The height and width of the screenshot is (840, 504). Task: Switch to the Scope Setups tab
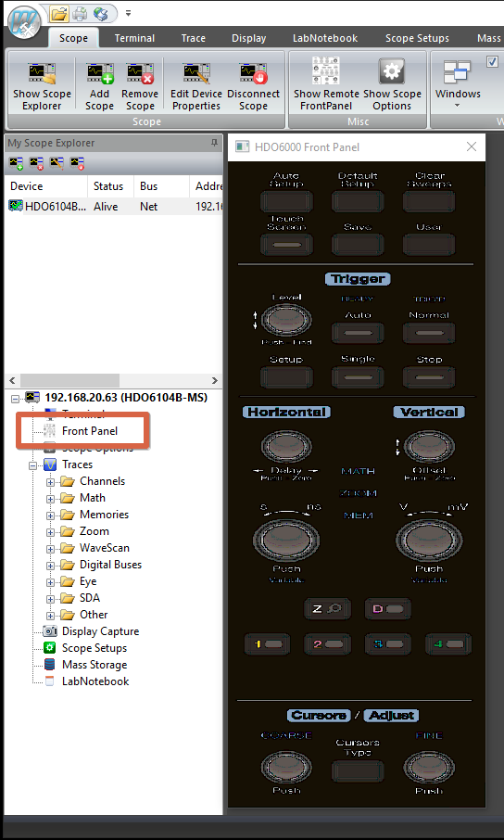point(417,38)
